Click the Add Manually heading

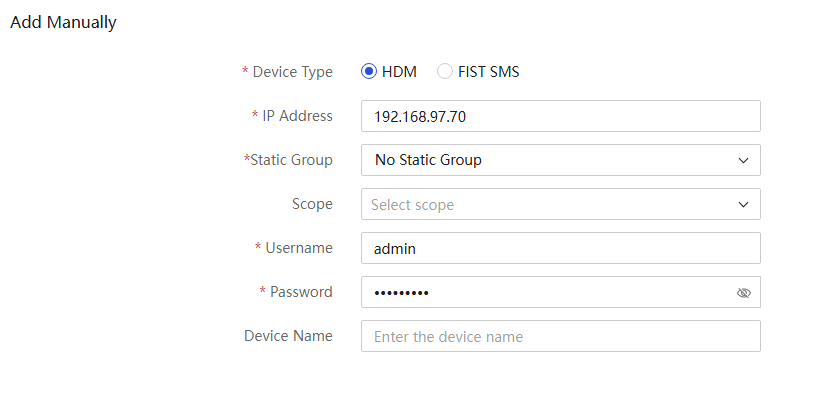[63, 23]
